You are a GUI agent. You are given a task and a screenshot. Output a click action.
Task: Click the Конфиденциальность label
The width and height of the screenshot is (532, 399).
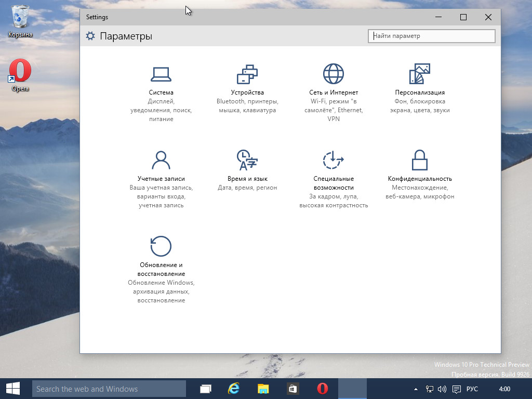point(420,179)
